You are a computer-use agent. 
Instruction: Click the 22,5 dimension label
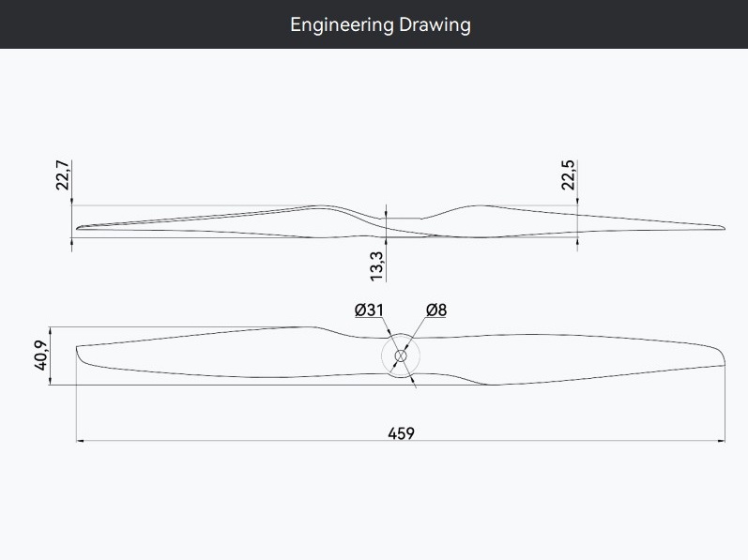point(568,175)
